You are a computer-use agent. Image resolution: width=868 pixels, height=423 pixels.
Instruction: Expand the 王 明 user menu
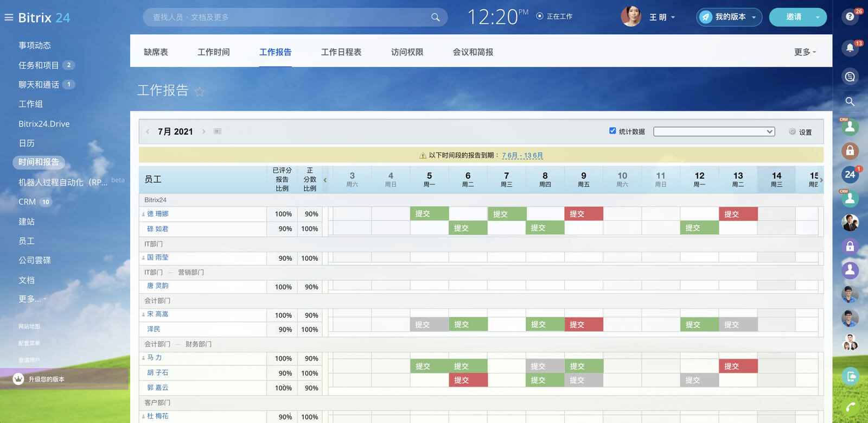(x=662, y=17)
